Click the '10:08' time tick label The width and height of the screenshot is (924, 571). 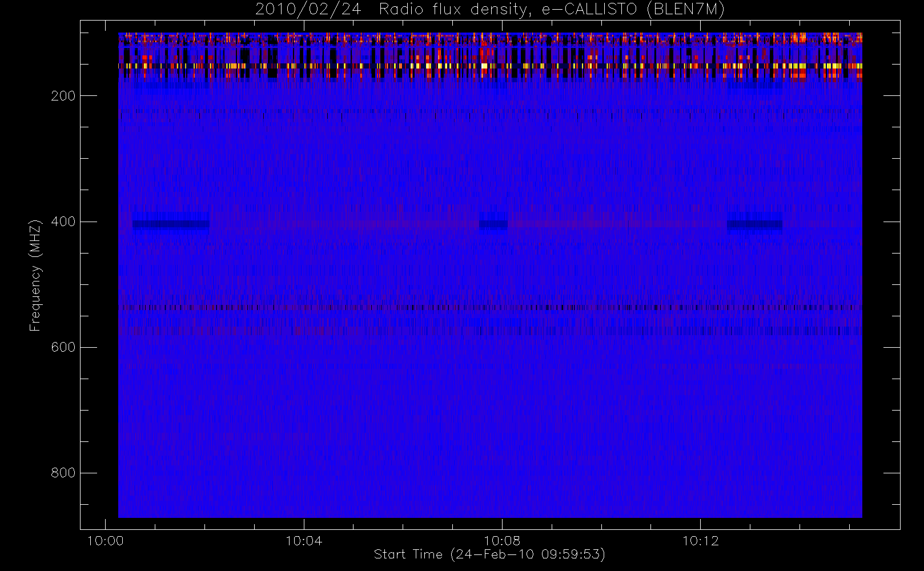click(x=502, y=541)
